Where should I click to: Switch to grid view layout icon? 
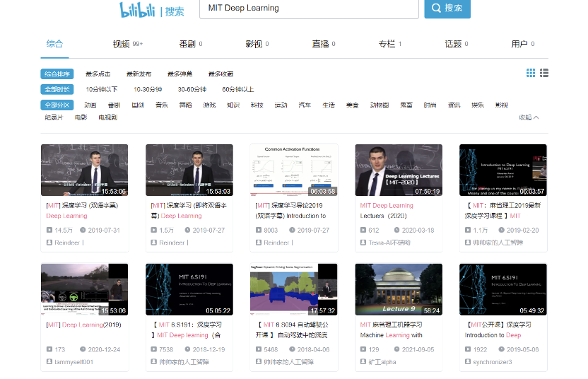(x=531, y=73)
